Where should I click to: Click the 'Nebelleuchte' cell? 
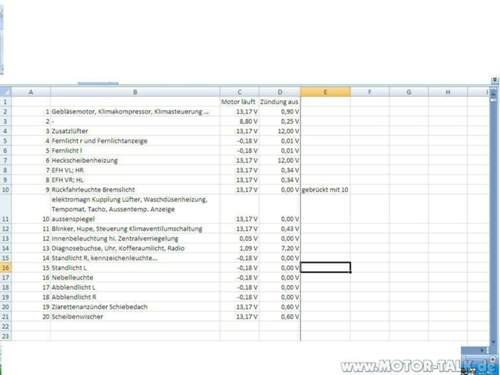point(135,278)
